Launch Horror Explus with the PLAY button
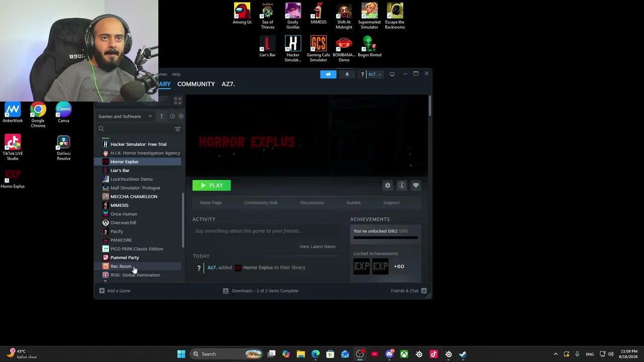The height and width of the screenshot is (362, 644). [x=211, y=186]
